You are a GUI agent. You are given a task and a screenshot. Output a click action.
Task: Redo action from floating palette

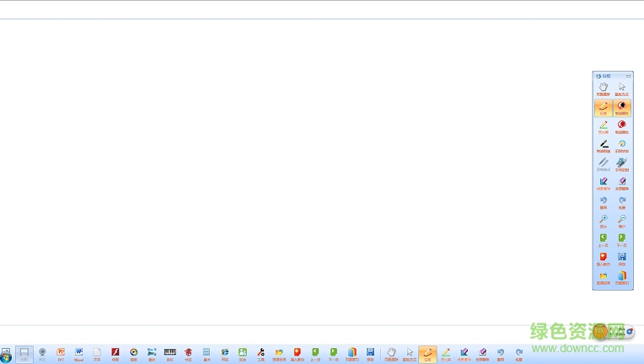[x=622, y=202]
